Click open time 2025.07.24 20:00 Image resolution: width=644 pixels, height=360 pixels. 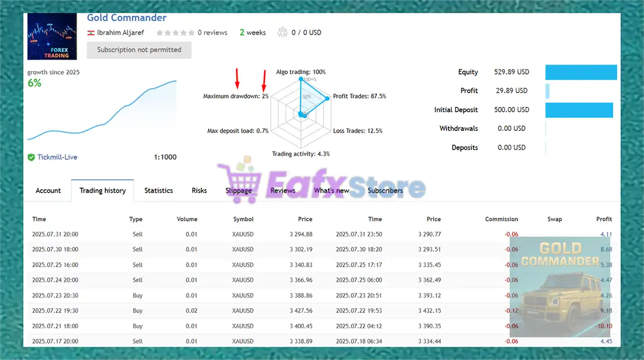click(55, 280)
